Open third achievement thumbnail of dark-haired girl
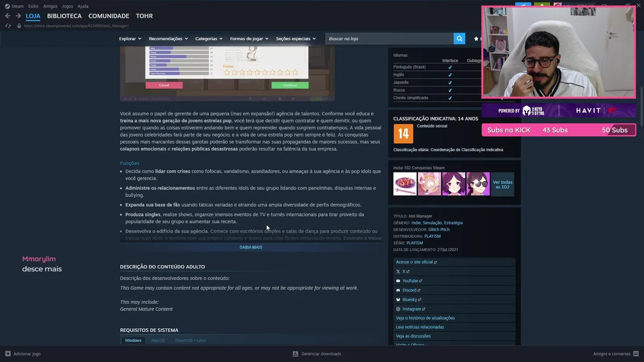 coord(454,184)
